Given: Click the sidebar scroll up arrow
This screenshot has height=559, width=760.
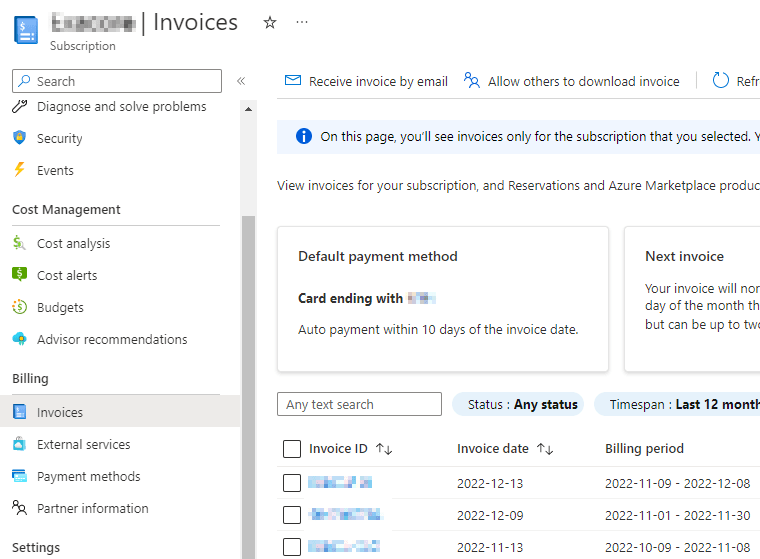Looking at the screenshot, I should coord(248,109).
